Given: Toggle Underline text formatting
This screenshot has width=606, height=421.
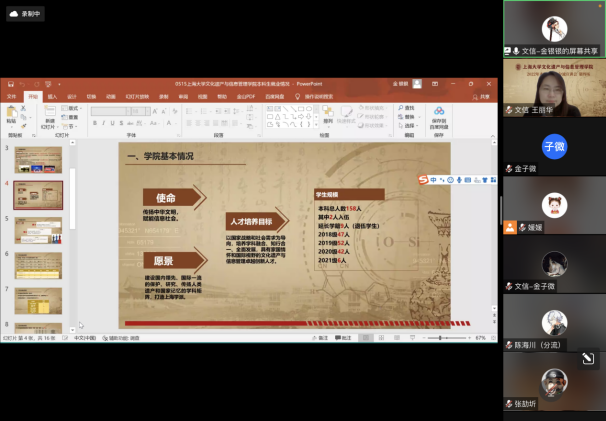Looking at the screenshot, I should 112,123.
